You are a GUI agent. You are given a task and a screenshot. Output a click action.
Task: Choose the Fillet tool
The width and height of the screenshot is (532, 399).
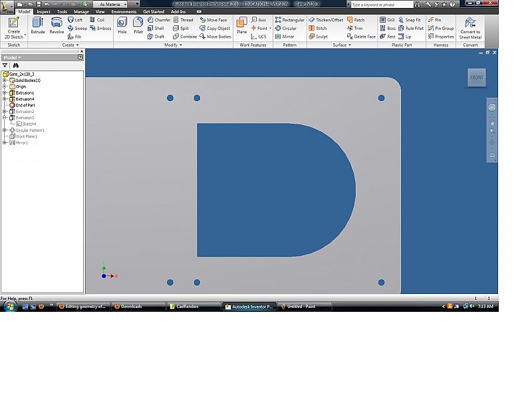138,25
